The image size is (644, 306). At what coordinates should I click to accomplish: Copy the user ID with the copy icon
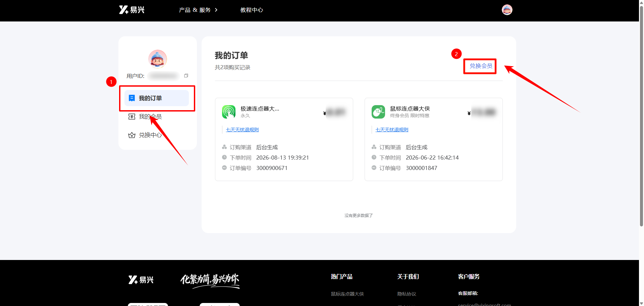pyautogui.click(x=186, y=76)
